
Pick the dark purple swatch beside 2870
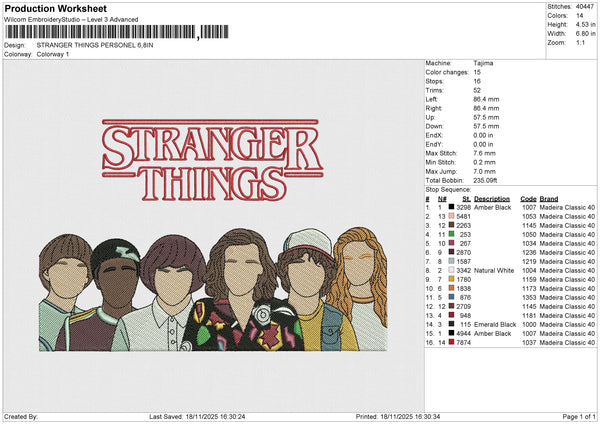pos(451,252)
